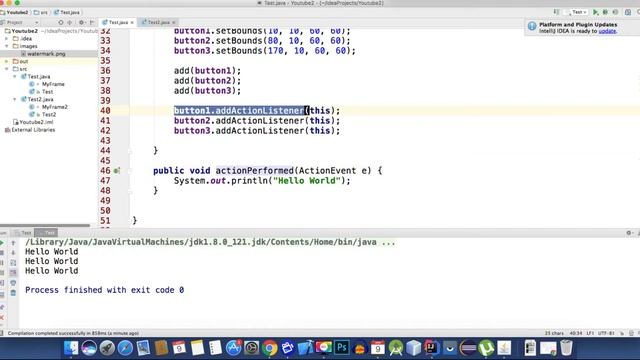Image resolution: width=640 pixels, height=360 pixels.
Task: Click the LF line separator in status bar
Action: pos(590,333)
